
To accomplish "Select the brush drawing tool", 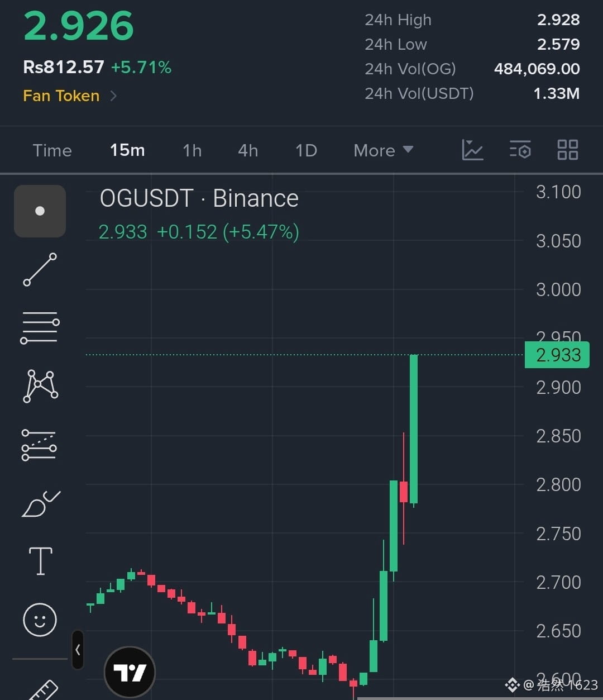I will 40,503.
